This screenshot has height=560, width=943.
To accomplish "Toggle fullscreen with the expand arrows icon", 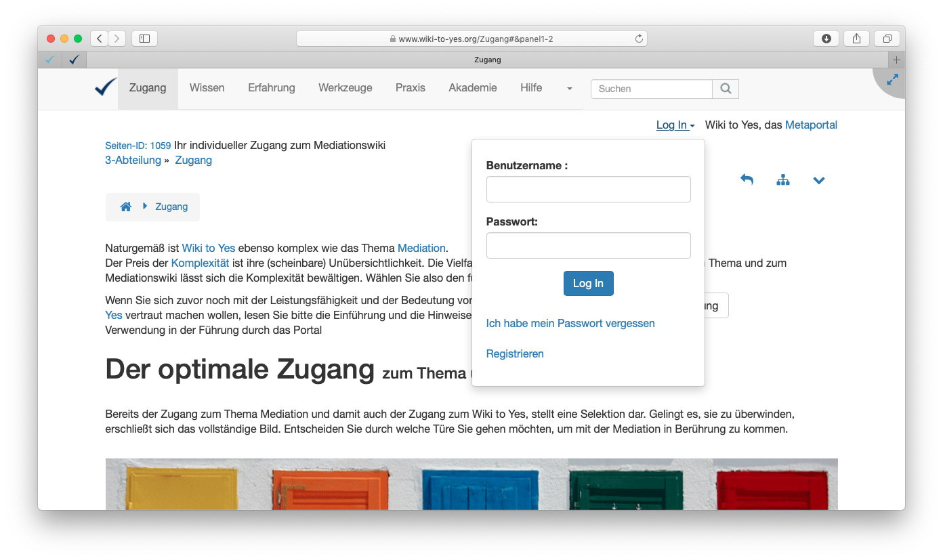I will (892, 80).
